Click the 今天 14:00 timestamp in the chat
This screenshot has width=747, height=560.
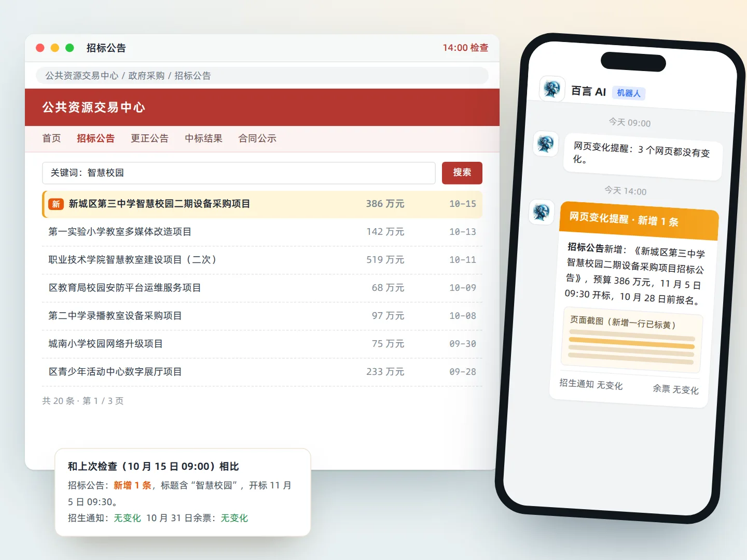click(x=626, y=191)
